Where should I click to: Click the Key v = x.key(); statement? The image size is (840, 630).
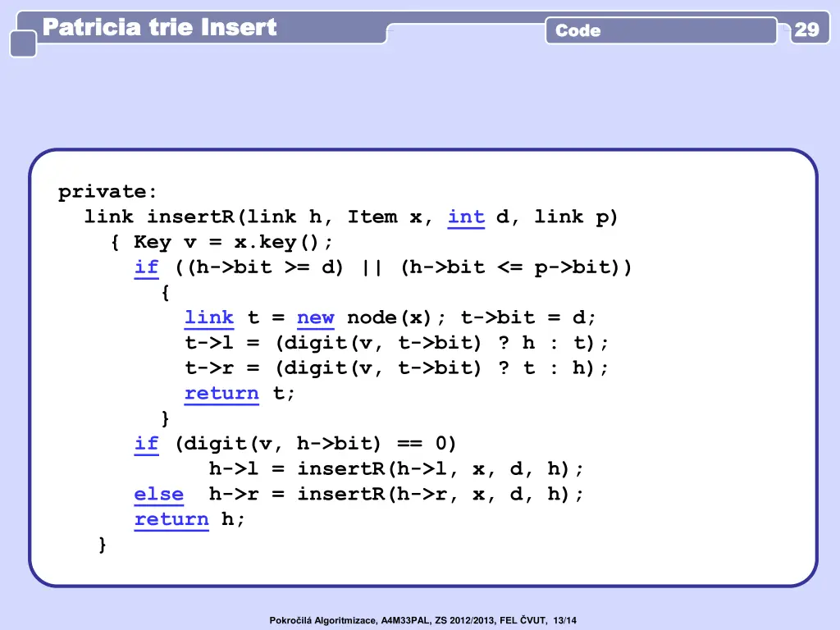tap(234, 243)
